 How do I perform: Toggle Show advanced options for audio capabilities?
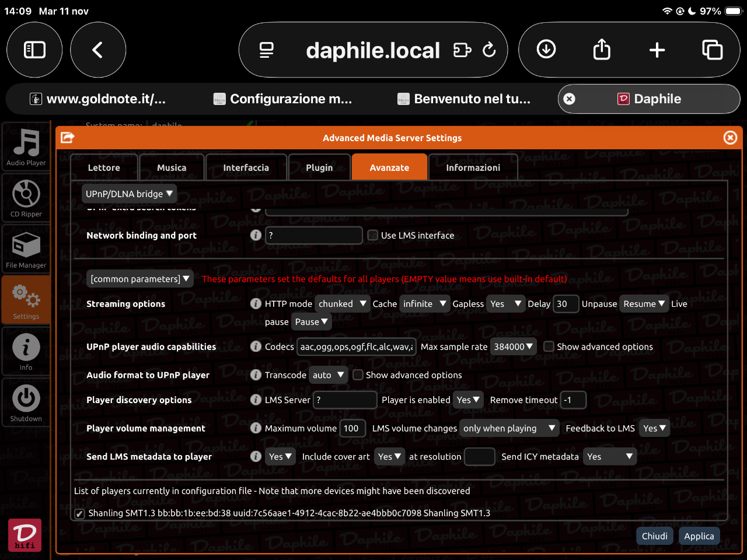[x=549, y=346]
